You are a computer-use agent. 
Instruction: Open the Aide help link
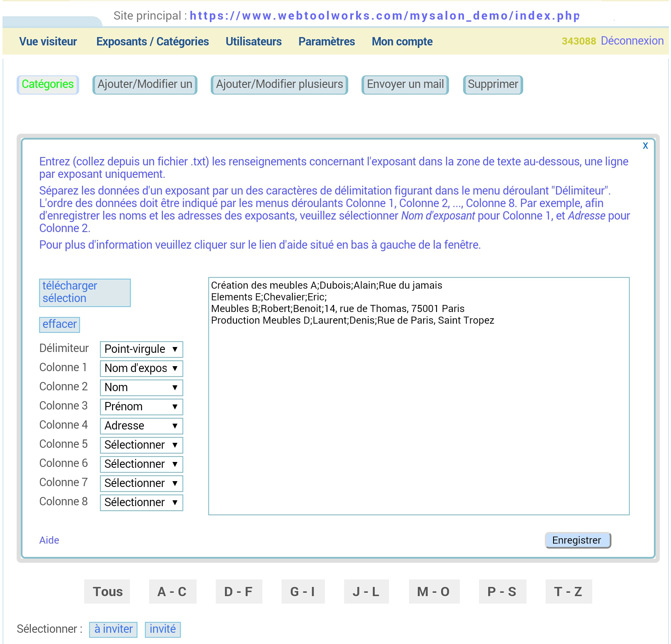click(x=49, y=540)
